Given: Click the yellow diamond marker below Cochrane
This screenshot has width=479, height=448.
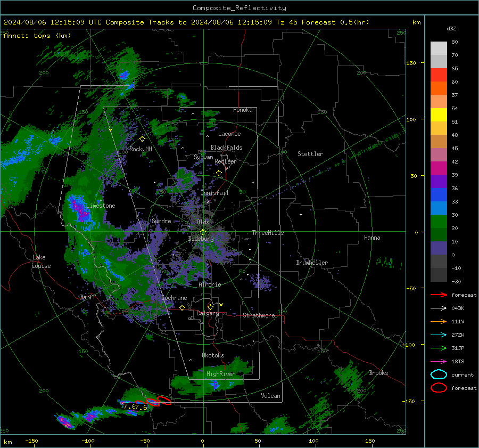Looking at the screenshot, I should tap(183, 308).
